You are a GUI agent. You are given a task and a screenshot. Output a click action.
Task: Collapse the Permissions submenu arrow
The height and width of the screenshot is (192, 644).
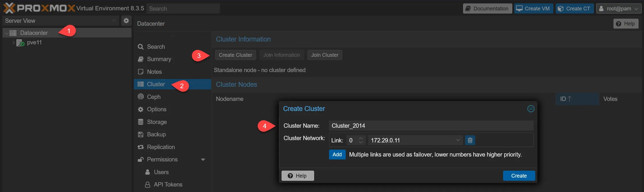coord(203,160)
